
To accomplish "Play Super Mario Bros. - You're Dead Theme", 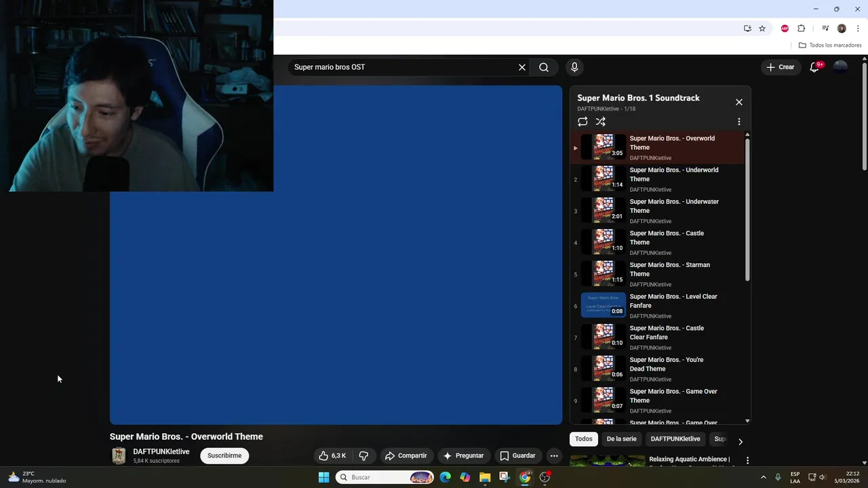I will click(x=658, y=369).
